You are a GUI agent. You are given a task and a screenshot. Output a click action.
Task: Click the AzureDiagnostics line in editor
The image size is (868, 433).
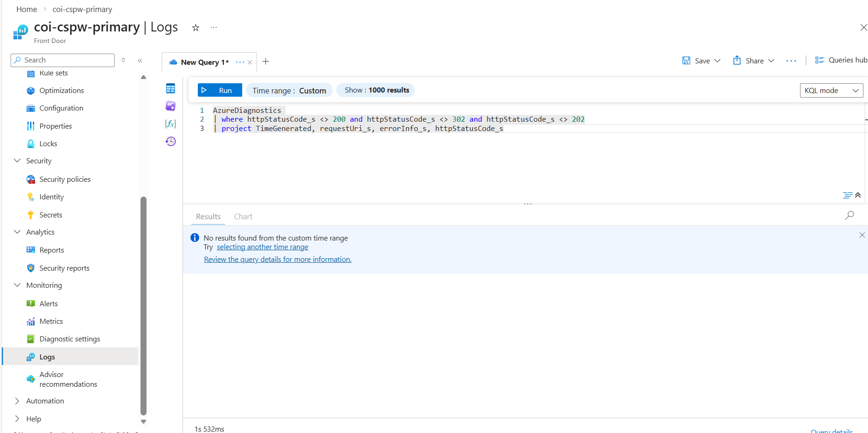pos(247,110)
